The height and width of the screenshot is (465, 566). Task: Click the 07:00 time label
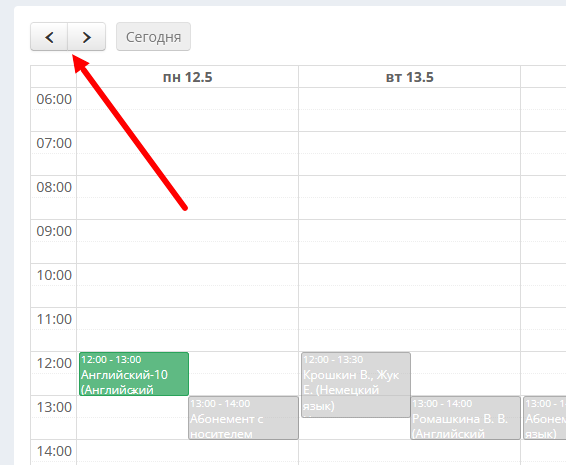[54, 143]
